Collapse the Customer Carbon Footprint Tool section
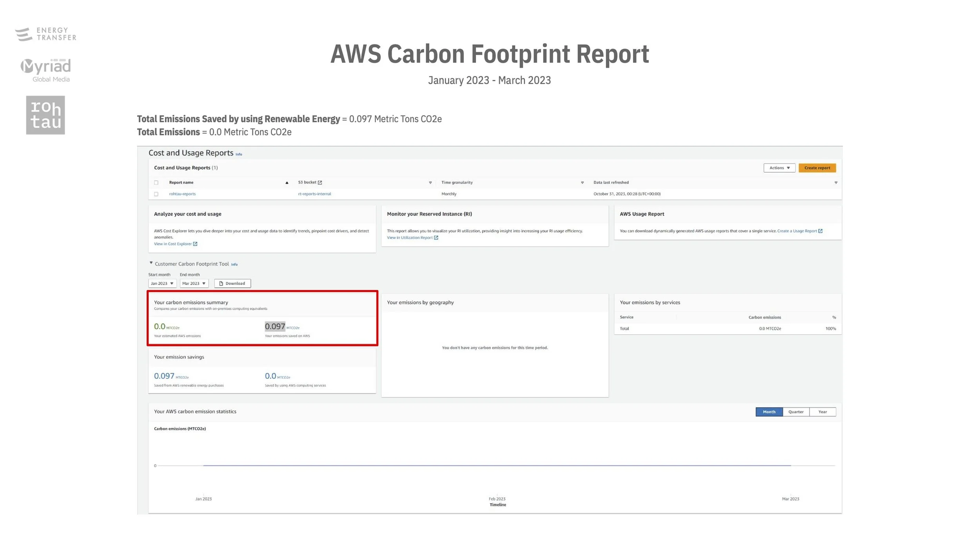This screenshot has height=551, width=980. tap(151, 263)
